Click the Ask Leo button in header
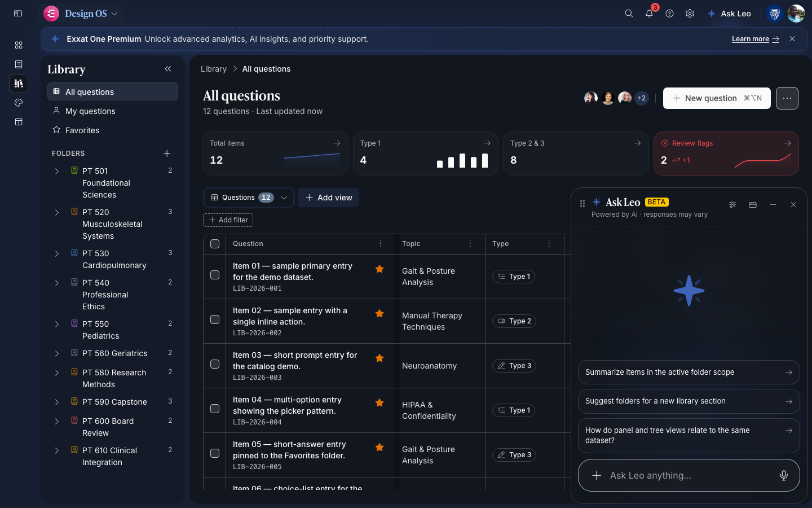Viewport: 812px width, 508px height. pos(729,14)
